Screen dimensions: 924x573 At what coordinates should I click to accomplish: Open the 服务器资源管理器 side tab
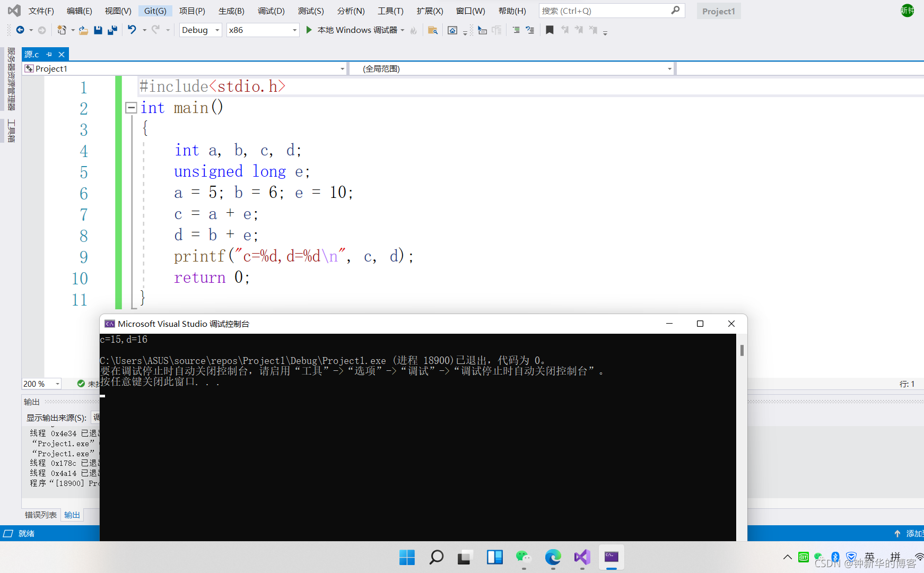pyautogui.click(x=11, y=79)
